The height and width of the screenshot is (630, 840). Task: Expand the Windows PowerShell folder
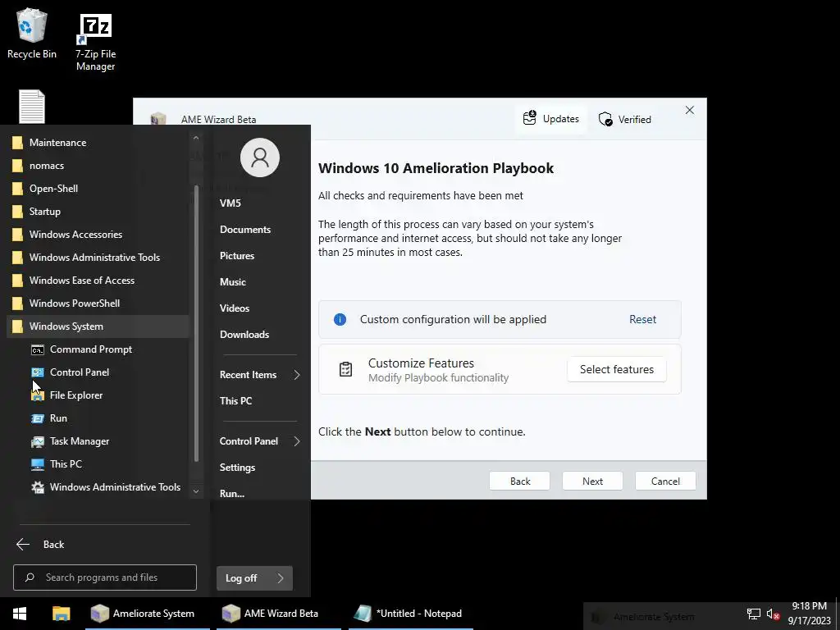[x=98, y=304]
